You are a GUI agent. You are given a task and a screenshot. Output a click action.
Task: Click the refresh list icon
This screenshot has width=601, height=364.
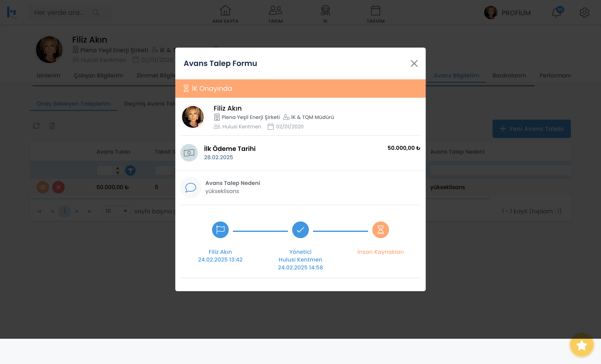36,126
